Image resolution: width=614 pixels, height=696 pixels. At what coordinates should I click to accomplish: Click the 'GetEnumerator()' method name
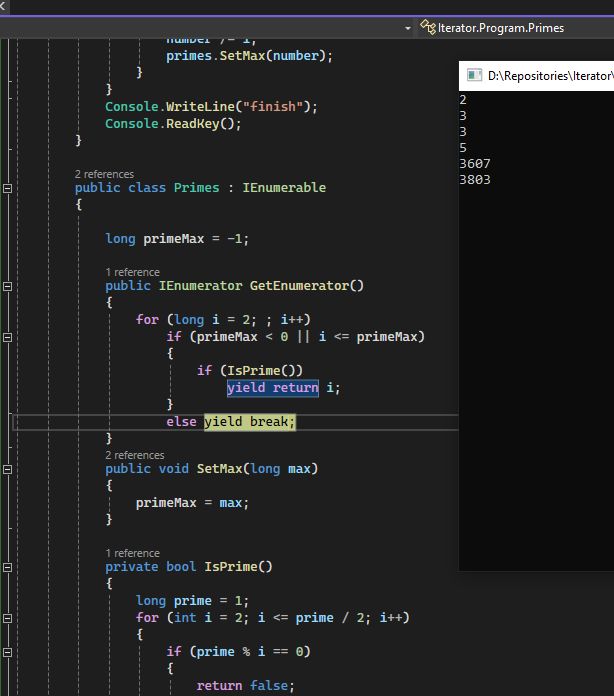click(306, 286)
